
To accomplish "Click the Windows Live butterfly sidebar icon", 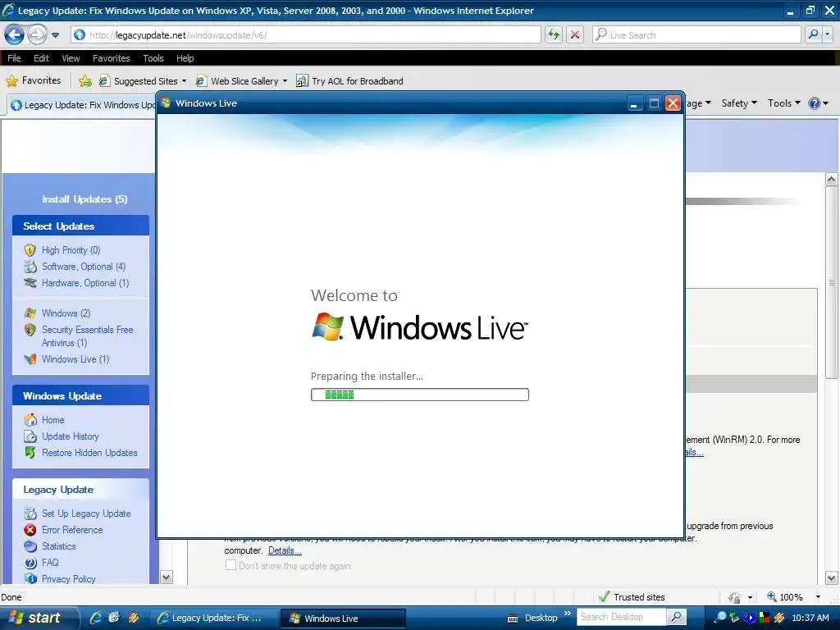I will (x=30, y=359).
